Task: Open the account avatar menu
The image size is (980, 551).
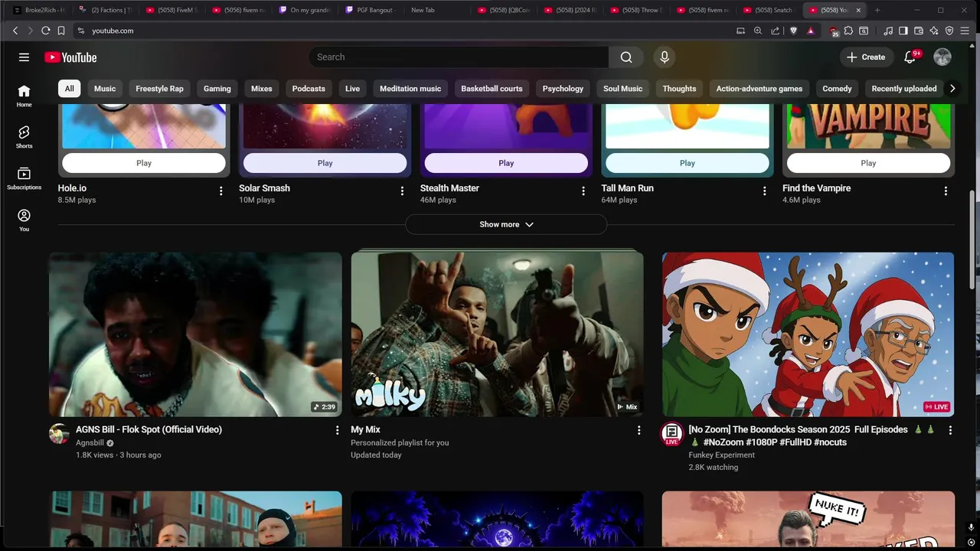Action: pyautogui.click(x=942, y=57)
